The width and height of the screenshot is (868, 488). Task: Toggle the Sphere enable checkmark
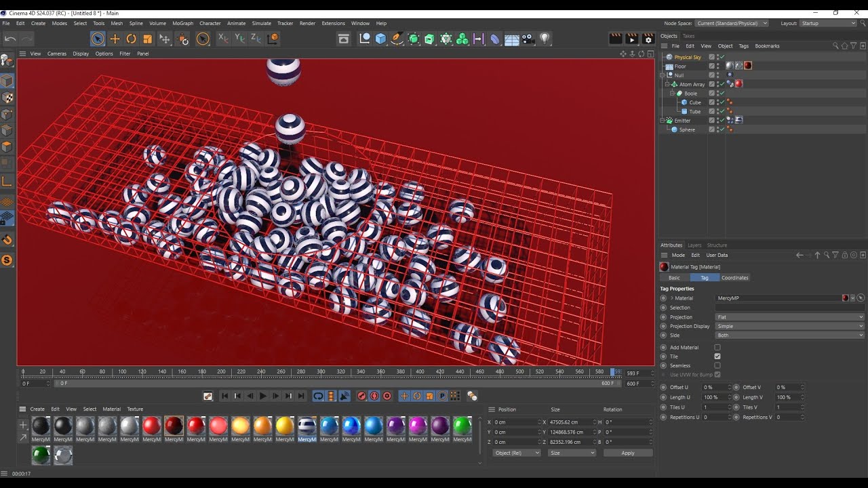click(722, 129)
